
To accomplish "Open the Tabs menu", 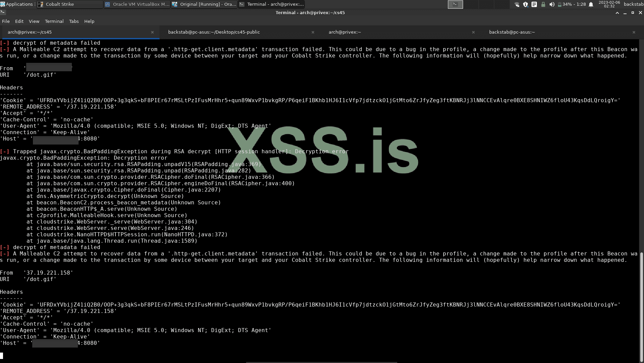I will 74,21.
